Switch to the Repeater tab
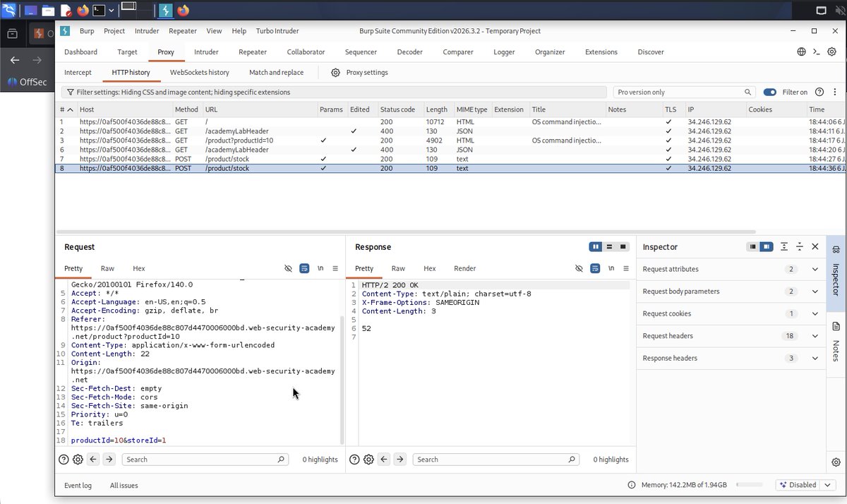The width and height of the screenshot is (847, 504). (253, 52)
